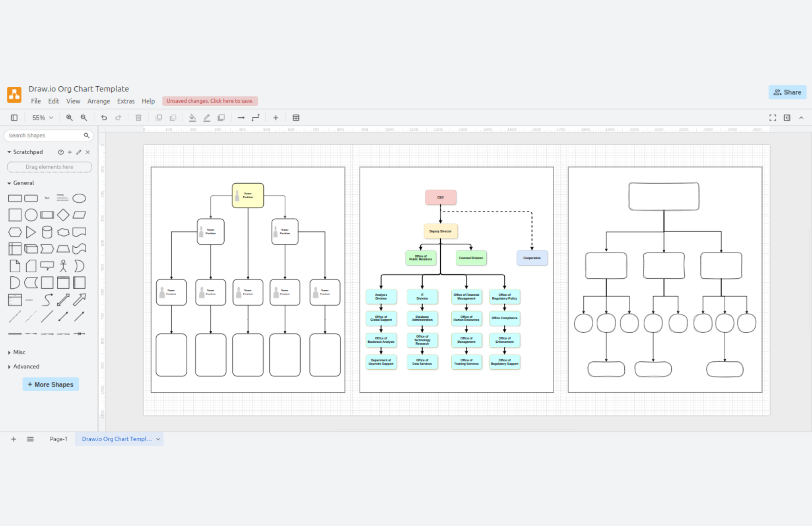Close the Scratchpad section

[88, 152]
